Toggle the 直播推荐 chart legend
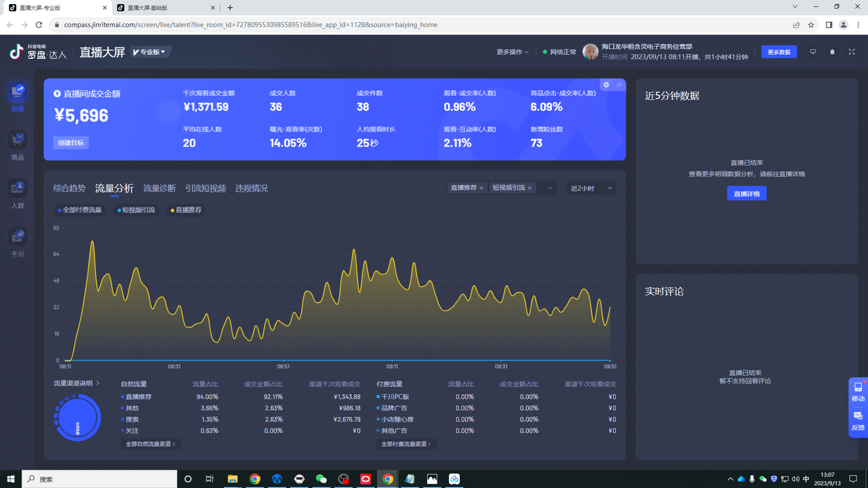This screenshot has width=868, height=488. (185, 210)
